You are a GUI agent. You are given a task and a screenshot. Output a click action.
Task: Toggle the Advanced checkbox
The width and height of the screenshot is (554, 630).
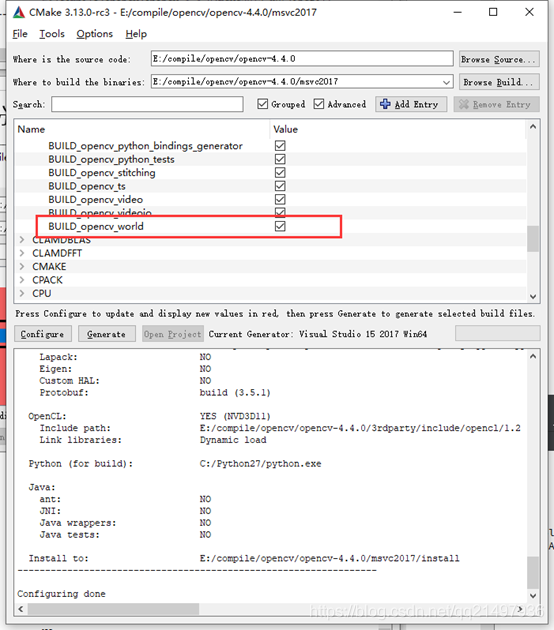(x=319, y=104)
